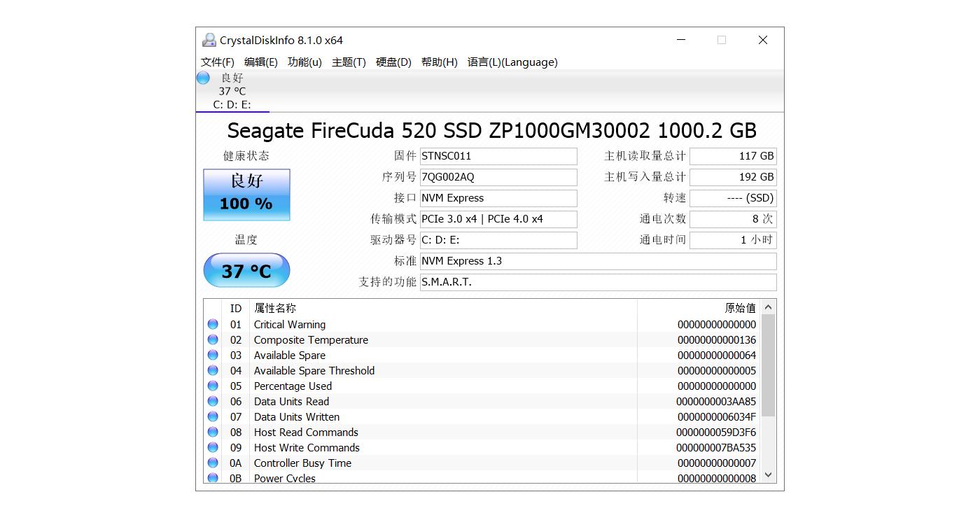Select the C: D: E: drive tab

pyautogui.click(x=232, y=104)
